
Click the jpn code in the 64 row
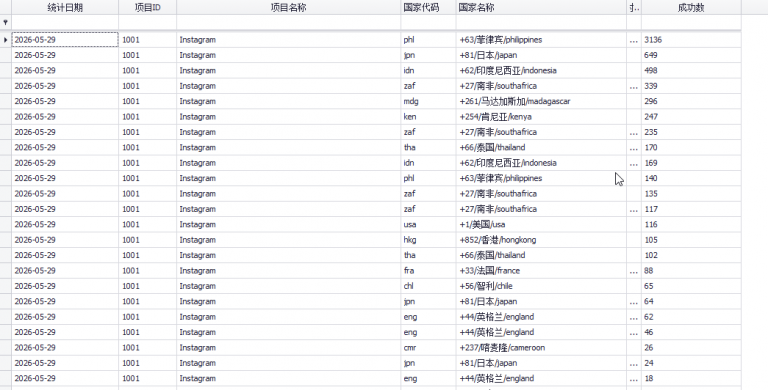click(x=428, y=301)
